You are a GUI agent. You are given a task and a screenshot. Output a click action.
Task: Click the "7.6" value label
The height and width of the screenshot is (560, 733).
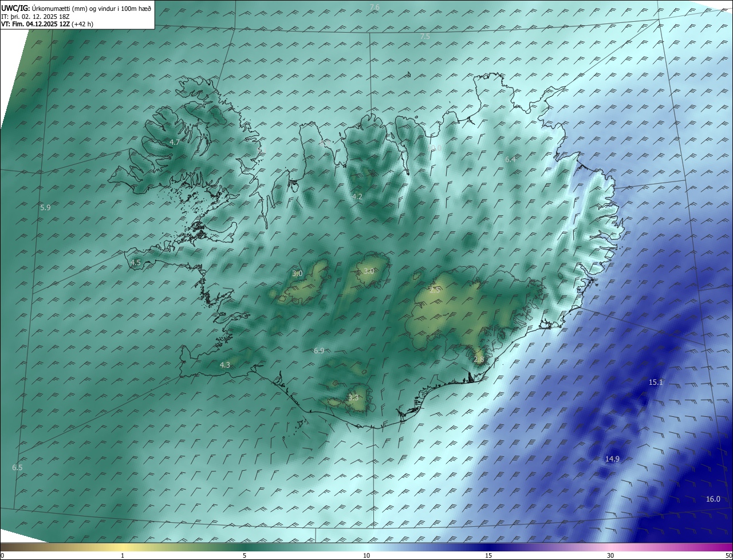[375, 7]
